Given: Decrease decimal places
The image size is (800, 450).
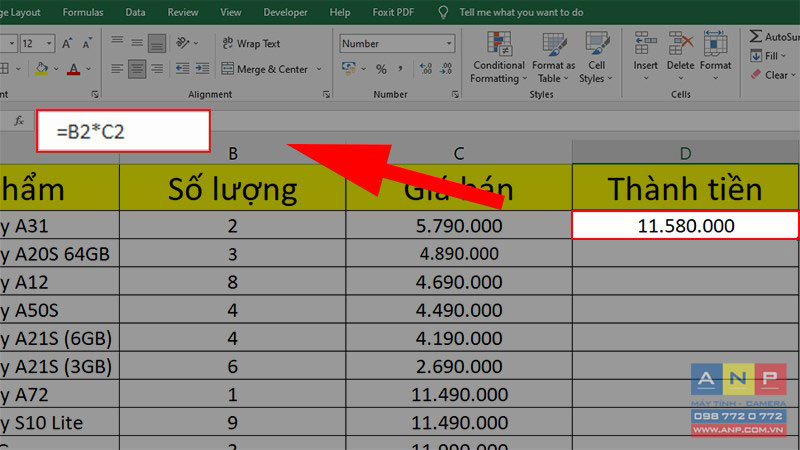Looking at the screenshot, I should [446, 68].
